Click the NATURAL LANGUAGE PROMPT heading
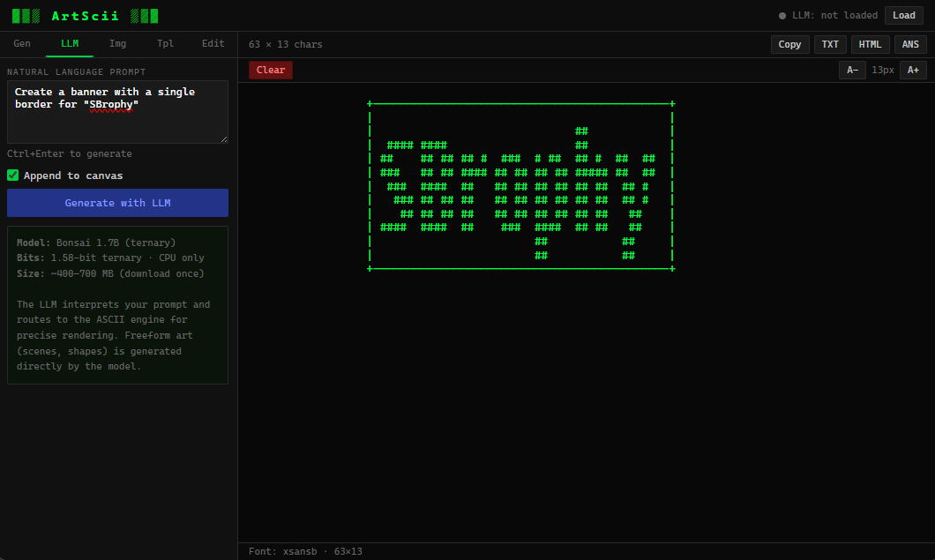935x560 pixels. tap(77, 72)
